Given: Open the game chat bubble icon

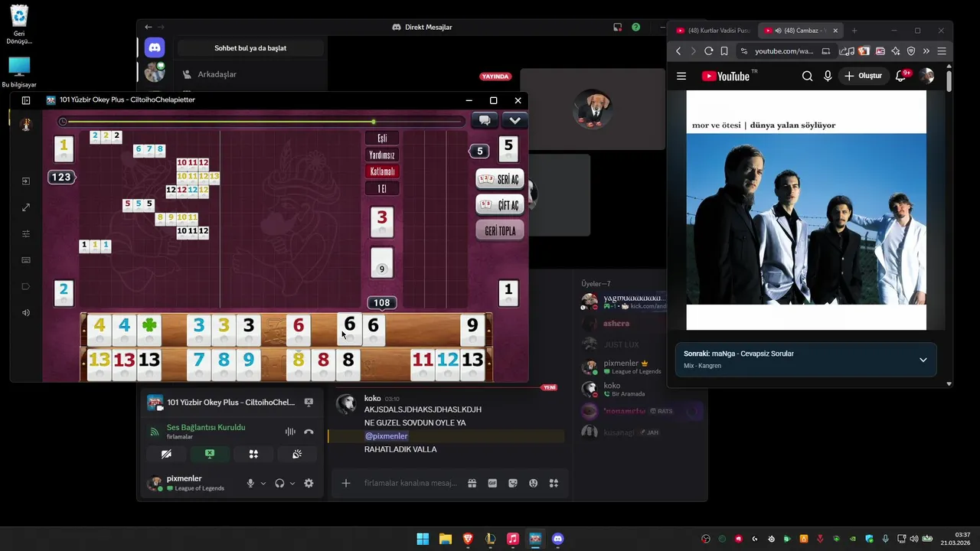Looking at the screenshot, I should pyautogui.click(x=485, y=120).
